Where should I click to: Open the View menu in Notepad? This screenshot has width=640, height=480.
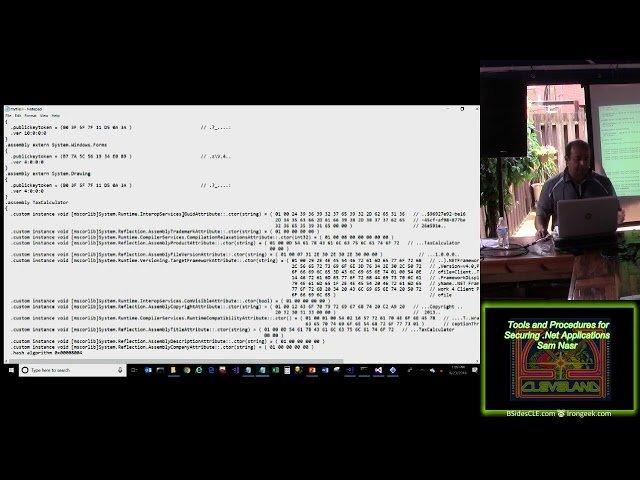(43, 115)
